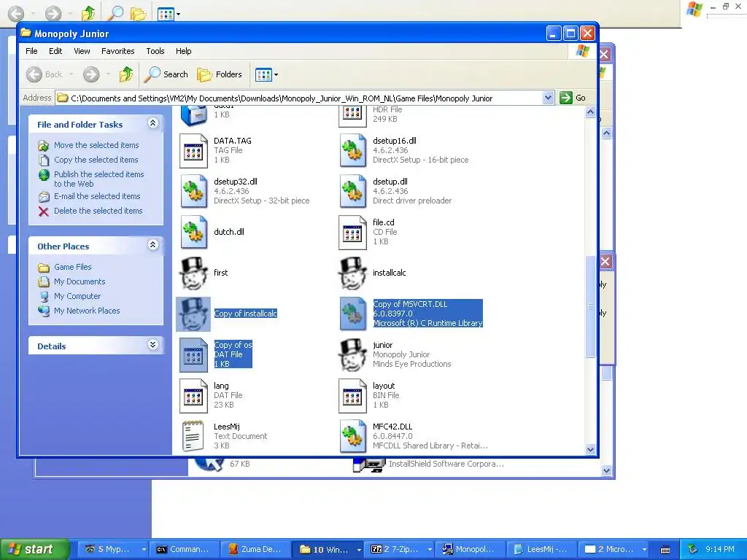The image size is (747, 560).
Task: Click the background window's Search magnifier icon
Action: [x=115, y=13]
